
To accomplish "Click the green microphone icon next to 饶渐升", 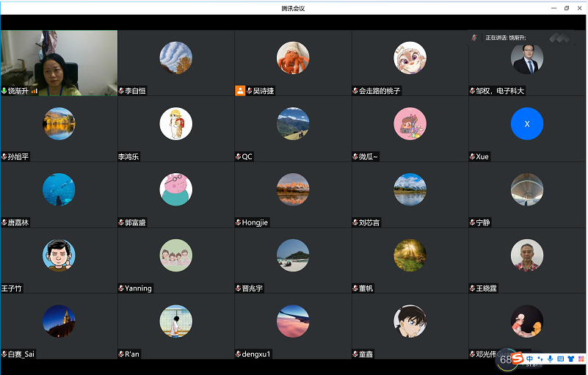I will pos(4,91).
